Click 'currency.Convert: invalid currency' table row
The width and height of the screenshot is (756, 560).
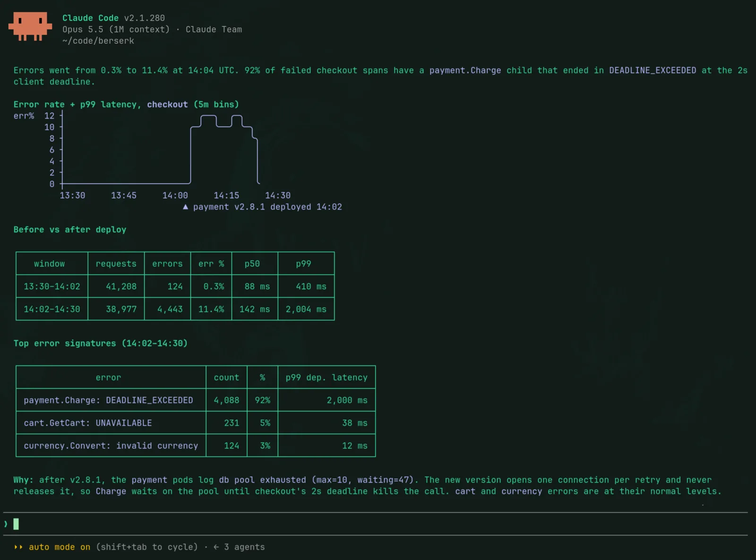pyautogui.click(x=196, y=446)
